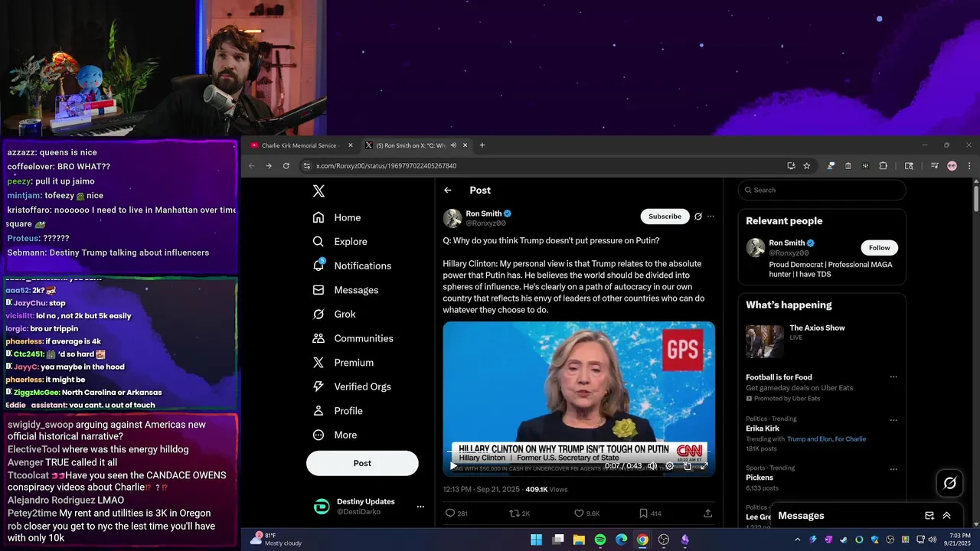The height and width of the screenshot is (551, 980).
Task: Open the Pickens trending topic
Action: tap(759, 478)
